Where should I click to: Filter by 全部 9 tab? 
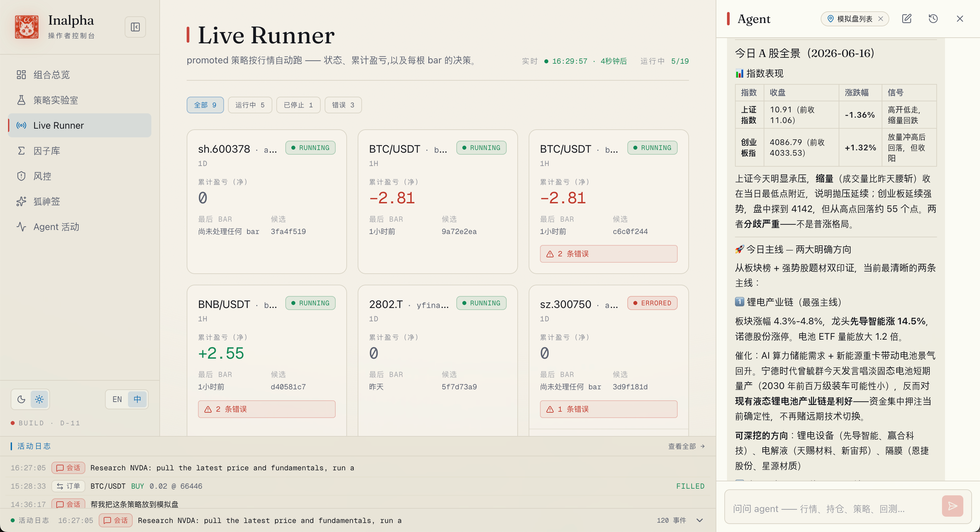[205, 105]
